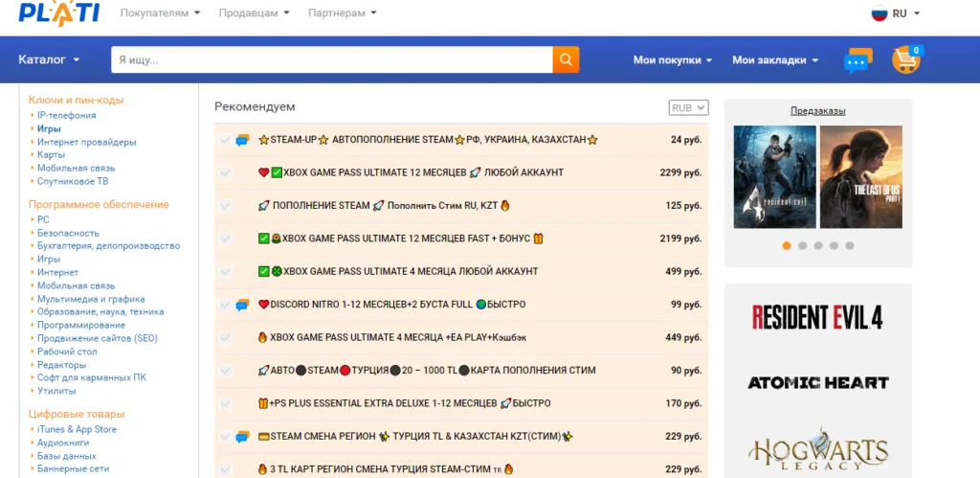
Task: Open DISCORD NITRO 1-12 МЕСЯЦЕВ offer
Action: (391, 305)
